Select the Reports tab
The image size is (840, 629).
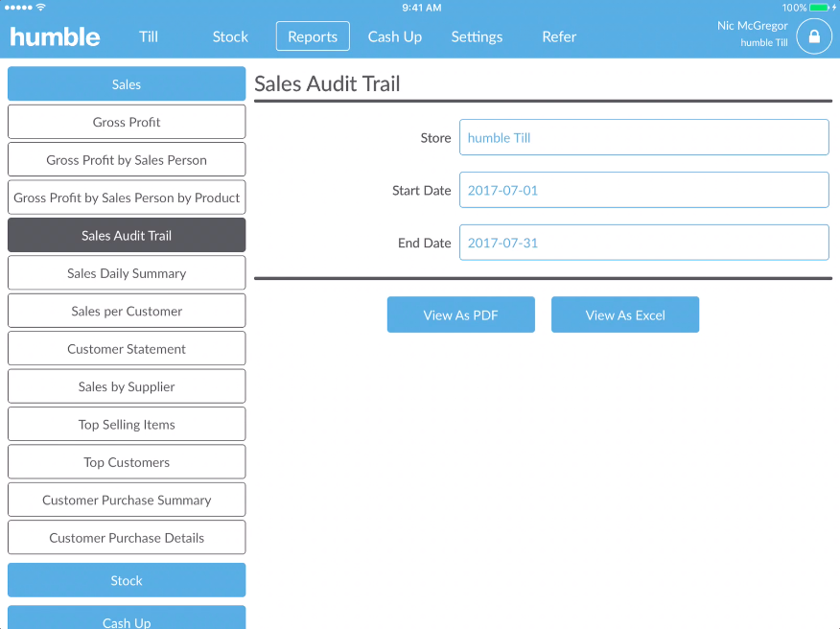tap(313, 36)
